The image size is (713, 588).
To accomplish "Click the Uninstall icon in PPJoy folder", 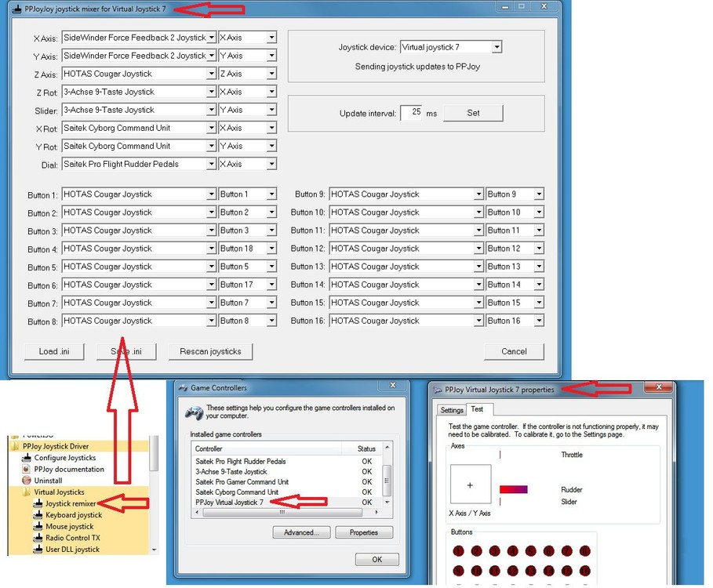I will click(27, 481).
